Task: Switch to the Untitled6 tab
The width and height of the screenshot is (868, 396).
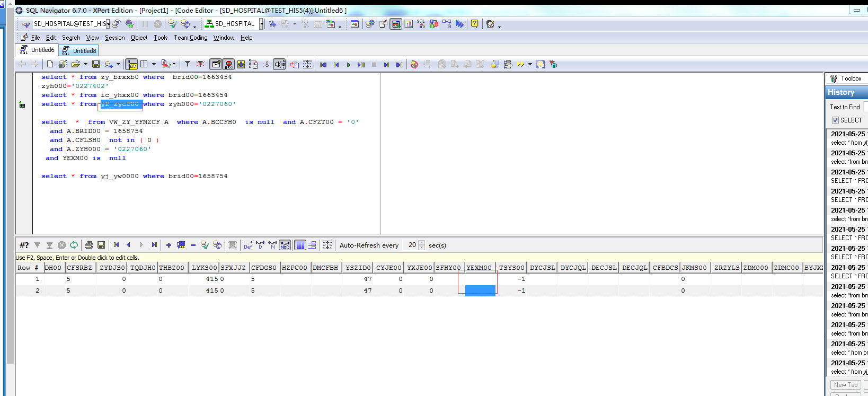Action: 37,50
